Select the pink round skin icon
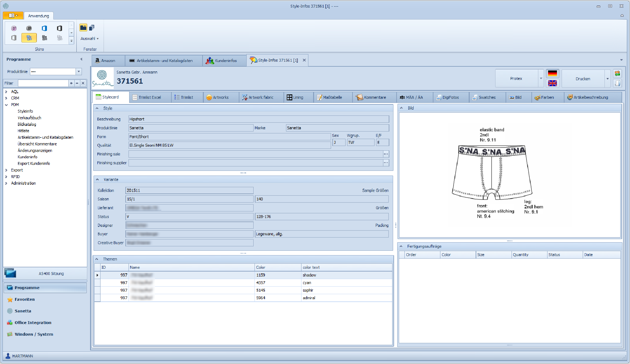 pos(14,28)
